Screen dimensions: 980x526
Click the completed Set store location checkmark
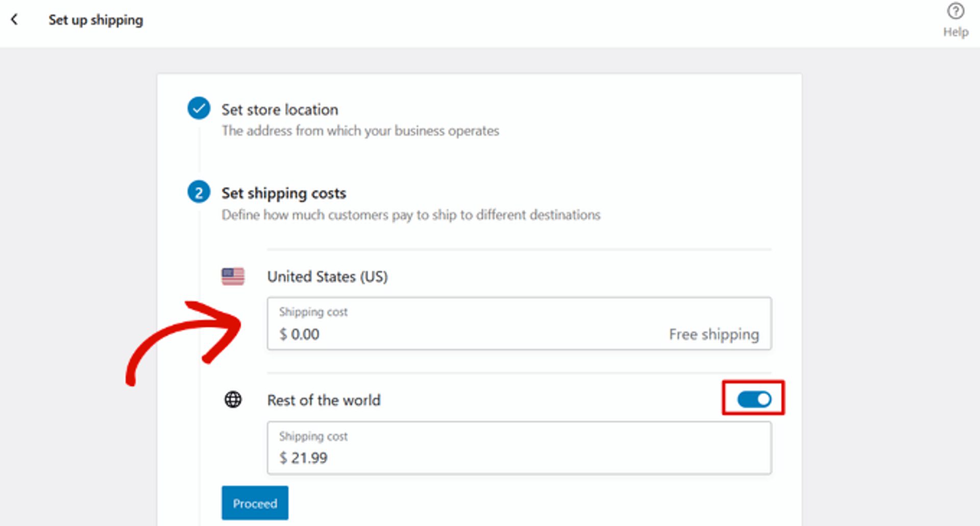[x=199, y=108]
